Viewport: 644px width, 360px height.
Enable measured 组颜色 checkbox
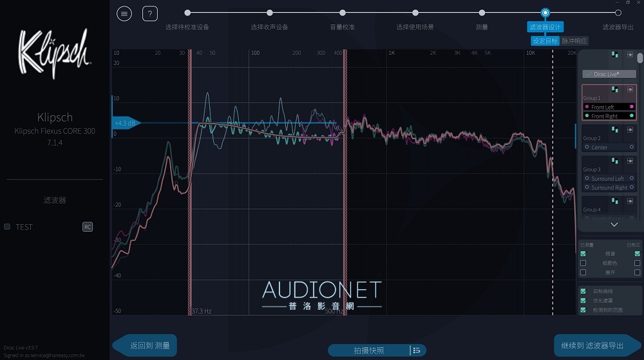tap(583, 263)
